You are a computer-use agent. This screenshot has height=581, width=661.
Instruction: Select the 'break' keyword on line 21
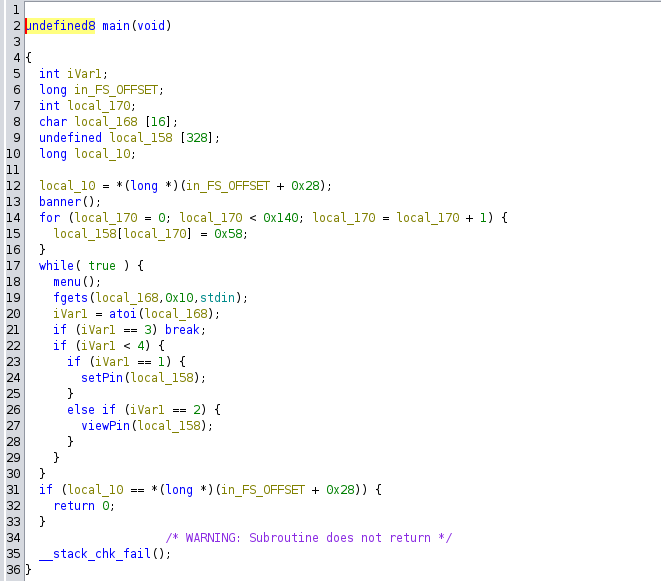tap(182, 330)
